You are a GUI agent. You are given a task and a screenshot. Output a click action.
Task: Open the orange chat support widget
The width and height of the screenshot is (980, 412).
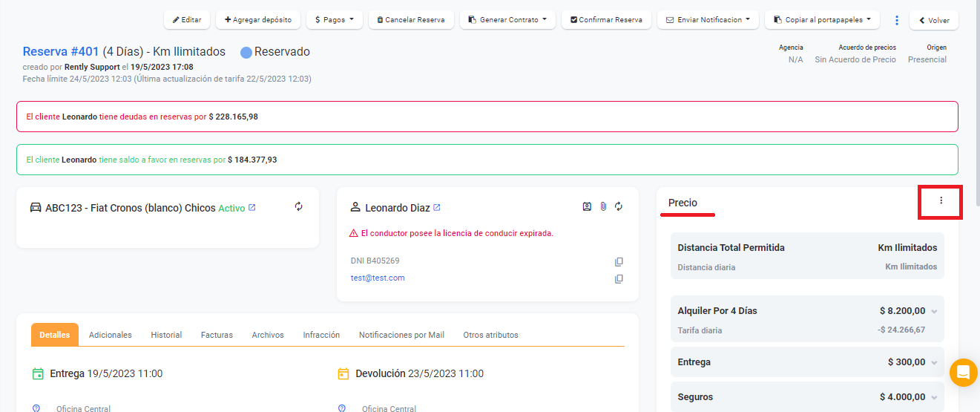[x=963, y=372]
